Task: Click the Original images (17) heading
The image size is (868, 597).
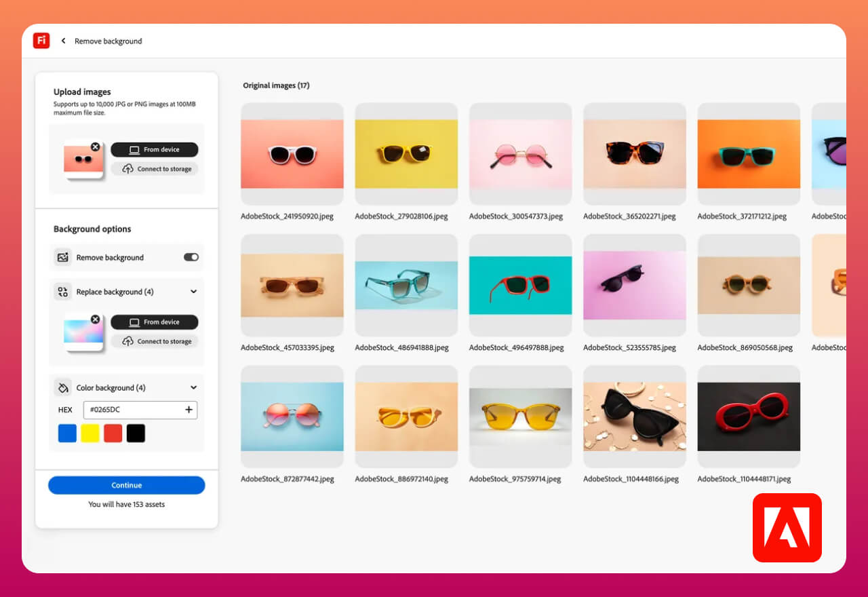Action: coord(276,85)
